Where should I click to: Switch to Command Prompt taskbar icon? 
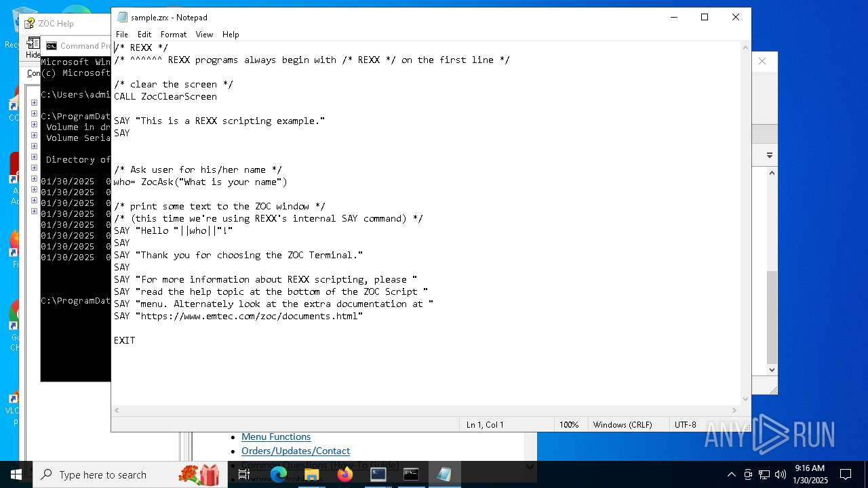pos(411,474)
